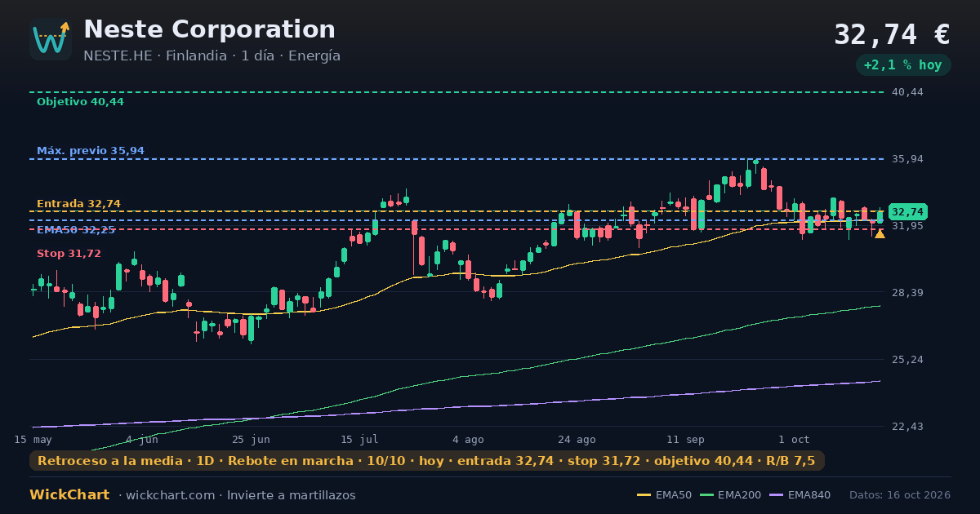Click the Máx. previo 35,94 label
The height and width of the screenshot is (514, 980).
(91, 151)
